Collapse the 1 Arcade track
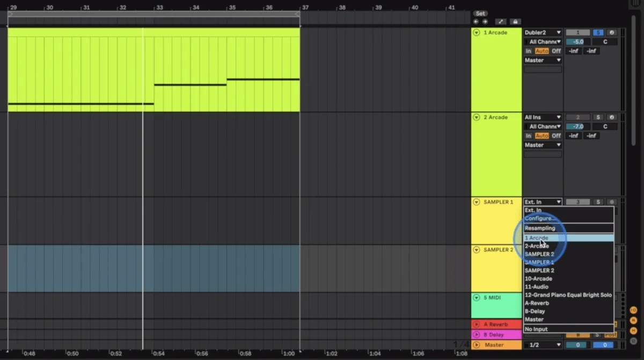644x360 pixels. [476, 33]
